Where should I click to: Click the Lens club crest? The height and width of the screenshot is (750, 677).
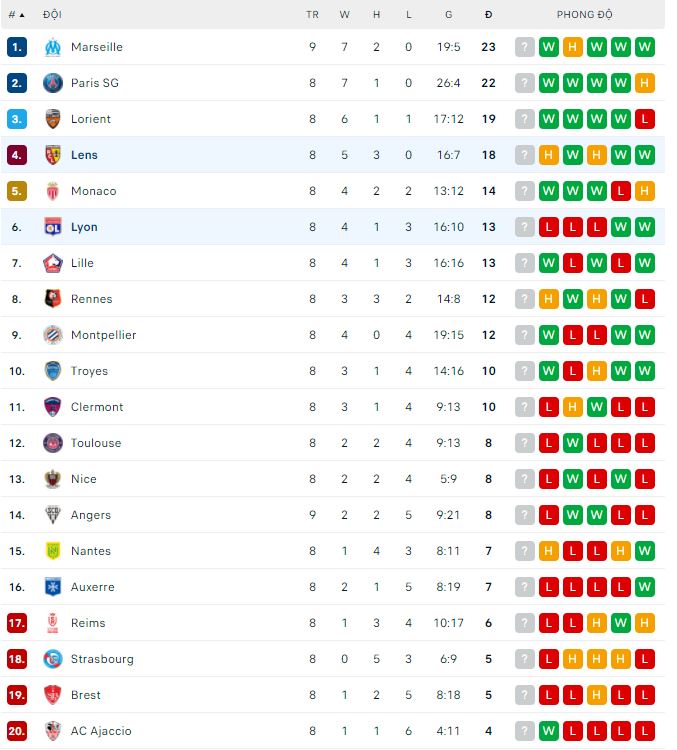[x=53, y=155]
